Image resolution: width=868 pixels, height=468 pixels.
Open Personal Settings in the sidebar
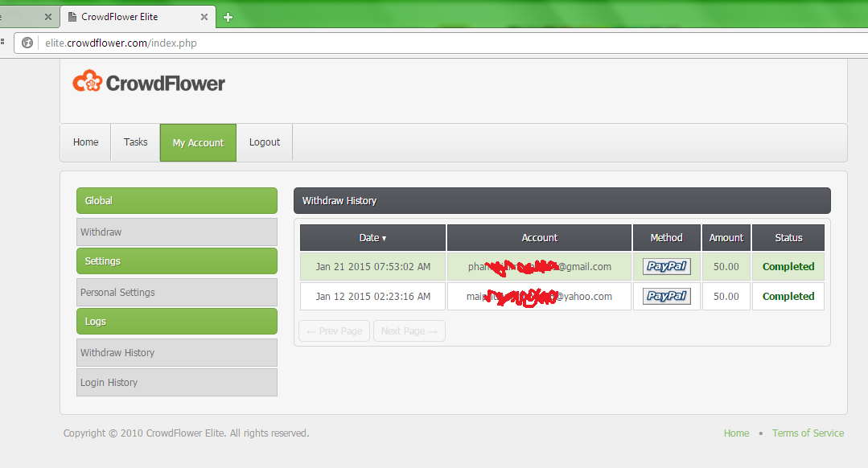pos(177,292)
